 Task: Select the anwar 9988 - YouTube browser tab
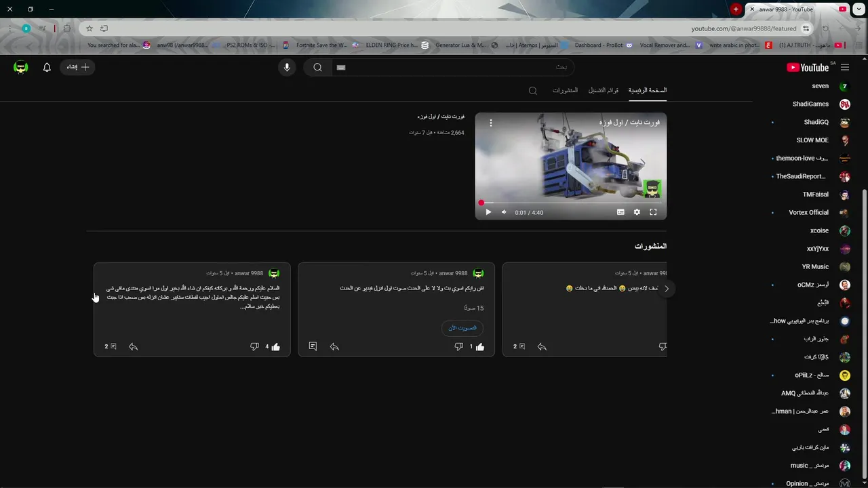(797, 9)
